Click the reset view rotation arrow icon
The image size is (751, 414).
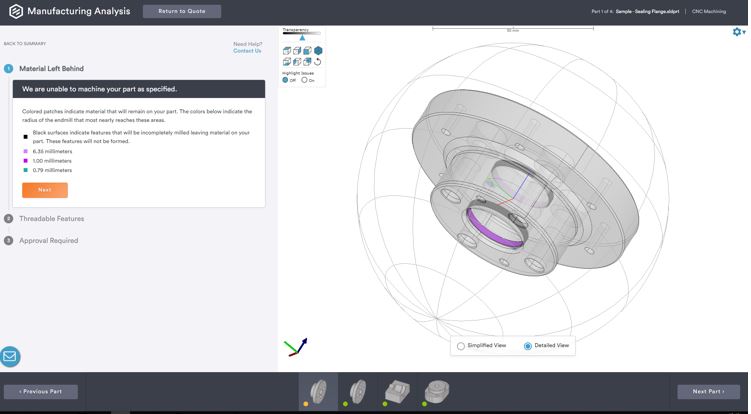pos(318,62)
